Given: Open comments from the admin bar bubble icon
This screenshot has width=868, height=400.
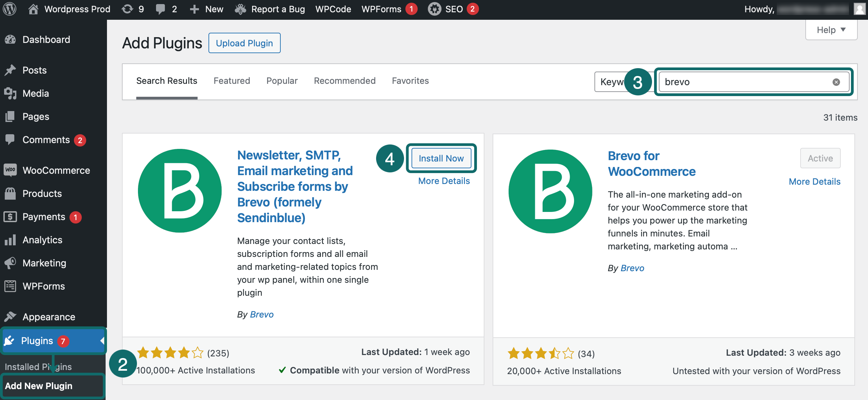Looking at the screenshot, I should (160, 9).
